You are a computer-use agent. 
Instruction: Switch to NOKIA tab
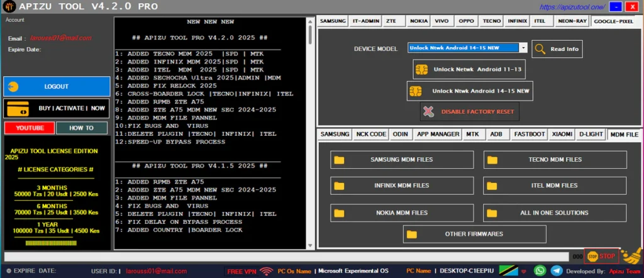click(x=419, y=21)
